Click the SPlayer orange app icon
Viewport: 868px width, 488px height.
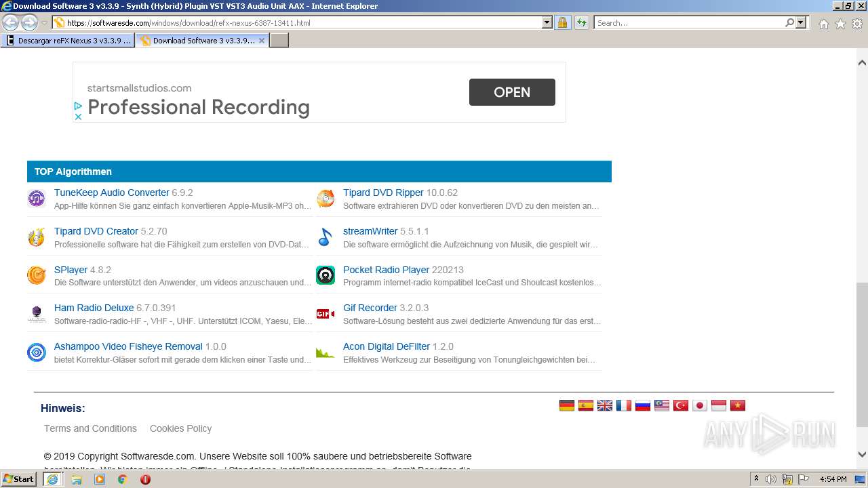pyautogui.click(x=36, y=275)
